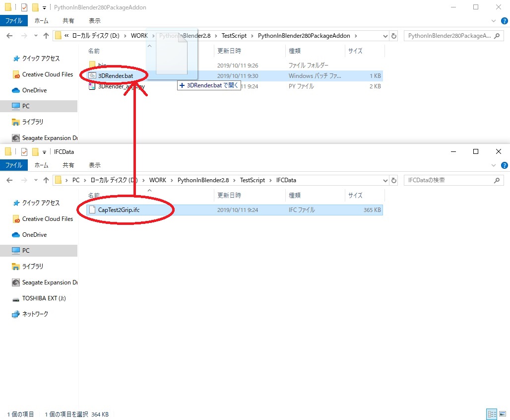Open Seagate Expansion Drive in the PythonInBlender280PackageAddon window sidebar

click(x=45, y=138)
